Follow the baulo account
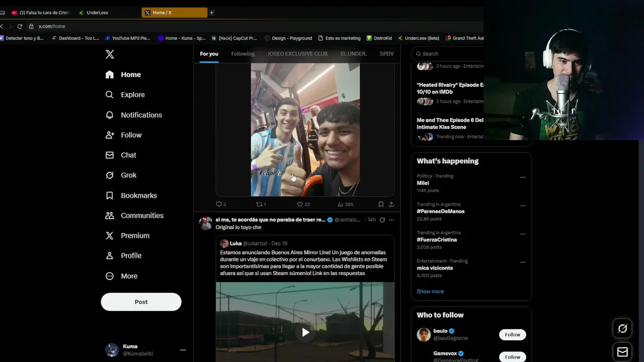 point(513,335)
